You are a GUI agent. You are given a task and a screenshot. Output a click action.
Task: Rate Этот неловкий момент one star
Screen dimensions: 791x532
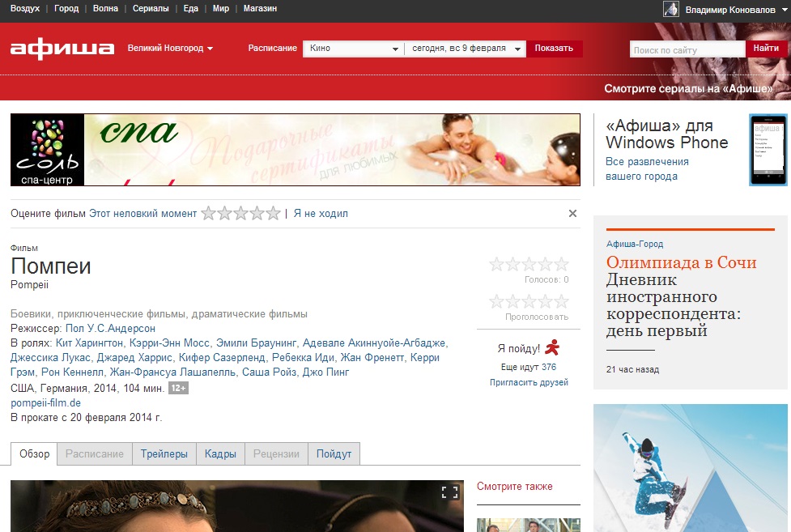click(208, 214)
